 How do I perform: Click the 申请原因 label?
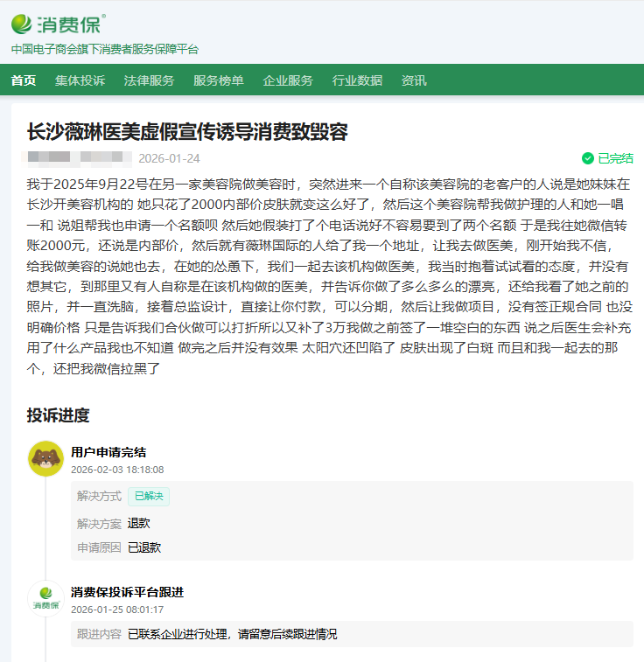(99, 547)
